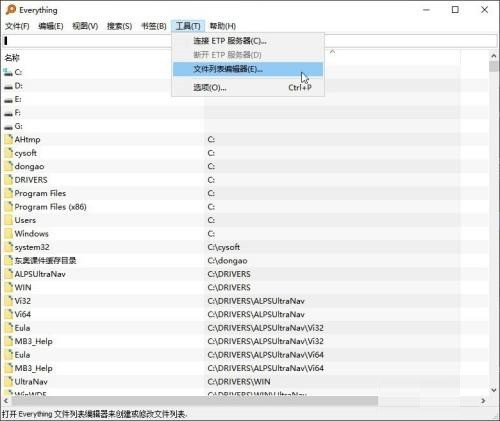Sort by the 名称 column header
The height and width of the screenshot is (421, 500).
click(x=12, y=58)
